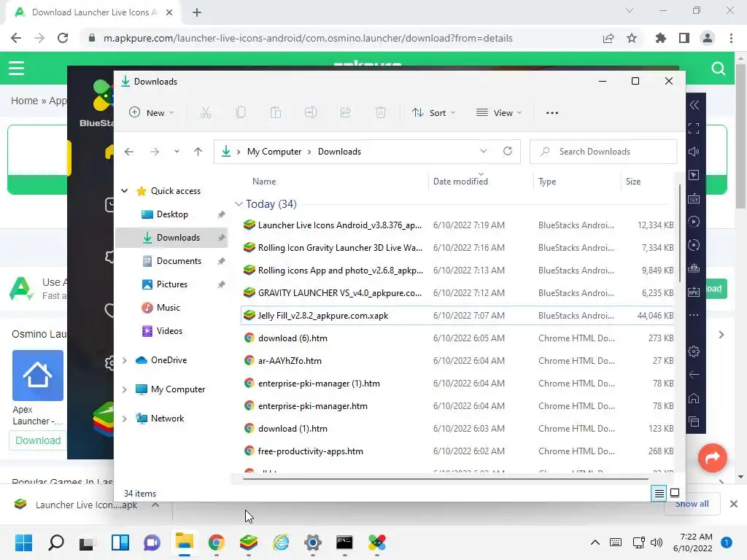Select GRAVITY LAUNCHER VS_v4.0 file

457,293
